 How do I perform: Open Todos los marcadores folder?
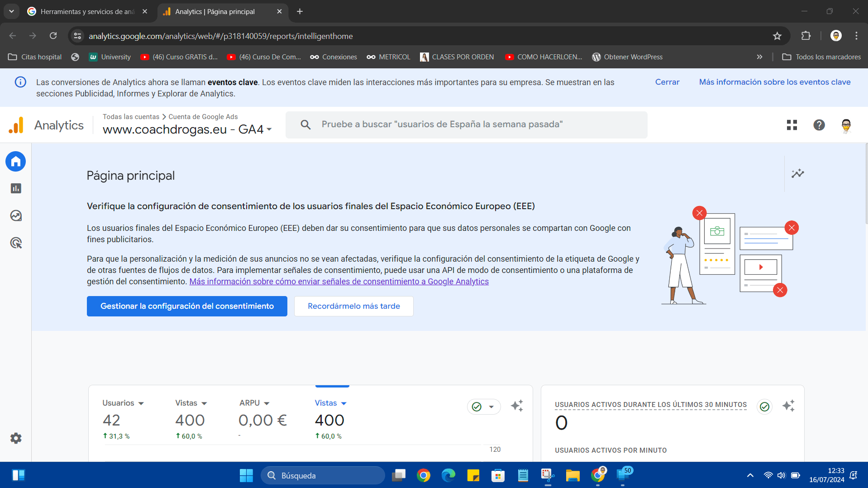(x=821, y=57)
